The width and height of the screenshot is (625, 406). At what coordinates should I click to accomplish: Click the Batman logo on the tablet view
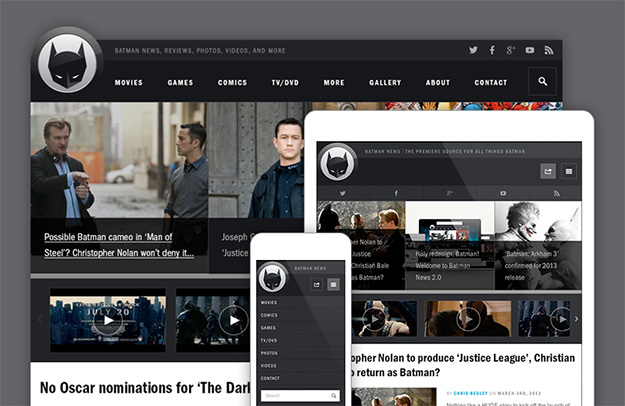tap(337, 162)
